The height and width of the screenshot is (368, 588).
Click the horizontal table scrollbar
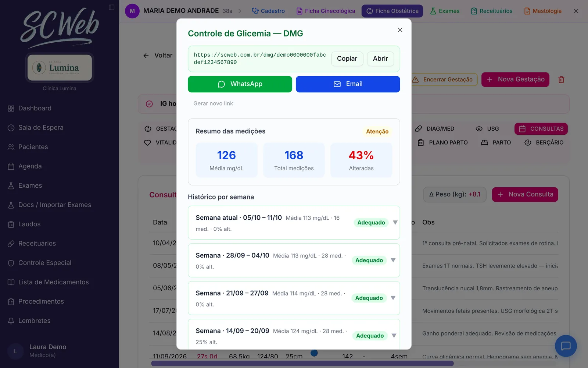(x=302, y=364)
